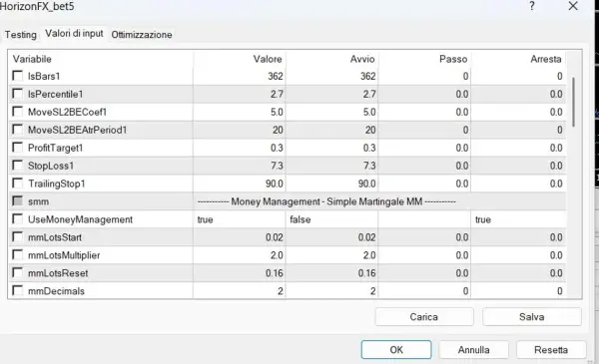Click the Passo column header
The width and height of the screenshot is (599, 364).
point(424,59)
